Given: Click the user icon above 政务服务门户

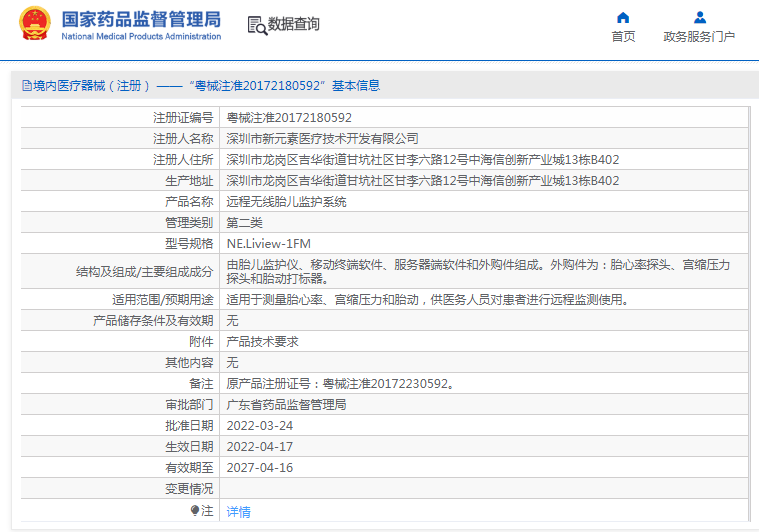Looking at the screenshot, I should [699, 18].
